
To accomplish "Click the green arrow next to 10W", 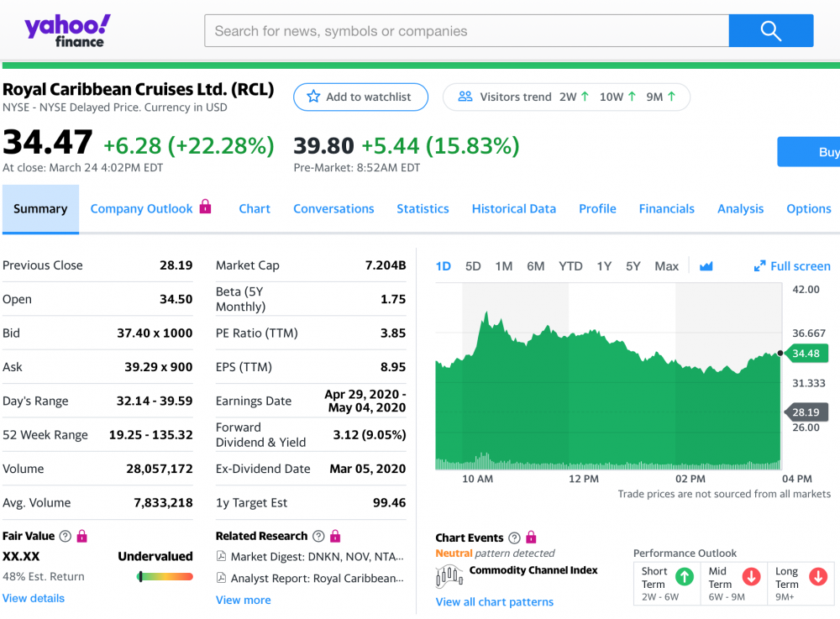I will (633, 97).
